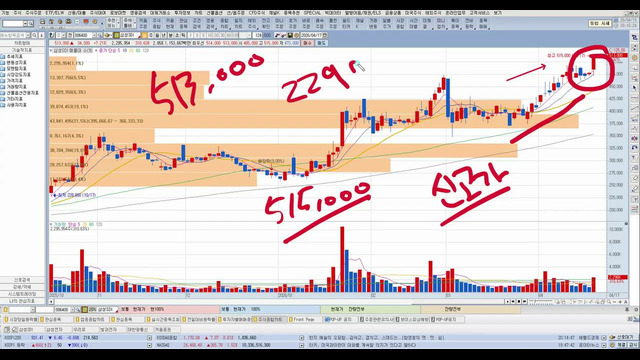Select the 사용자지표 indicator folder

(x=13, y=105)
